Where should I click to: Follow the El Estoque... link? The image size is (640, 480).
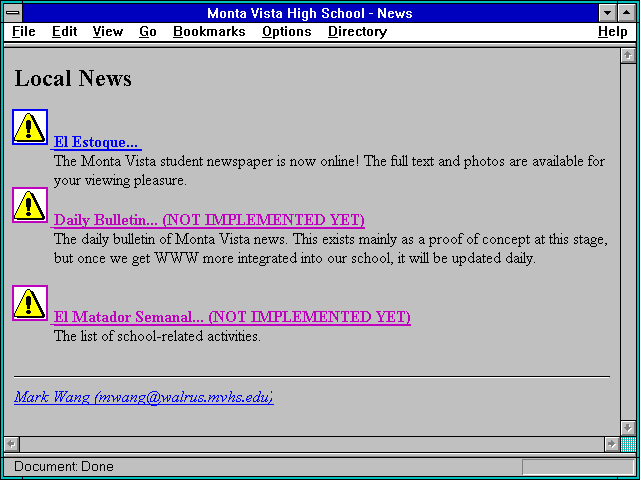[x=96, y=142]
